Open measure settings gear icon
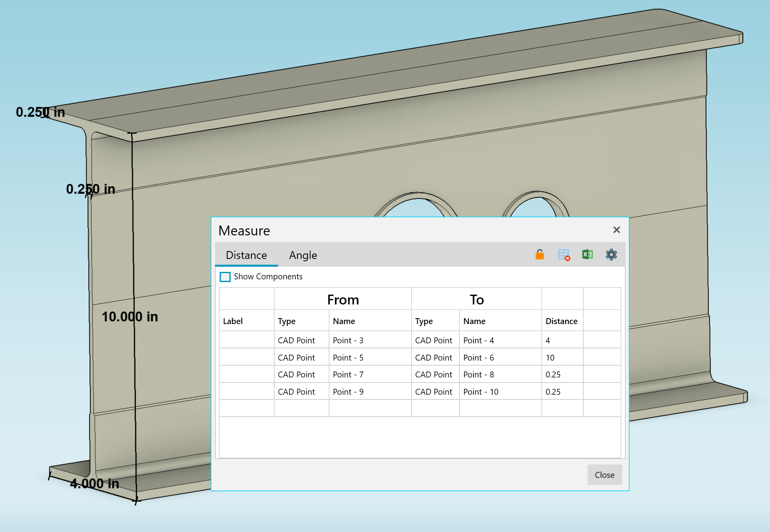 coord(611,255)
